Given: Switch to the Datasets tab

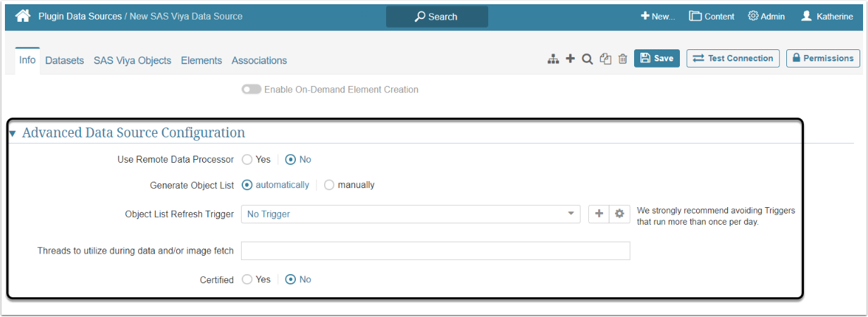Looking at the screenshot, I should [x=64, y=61].
